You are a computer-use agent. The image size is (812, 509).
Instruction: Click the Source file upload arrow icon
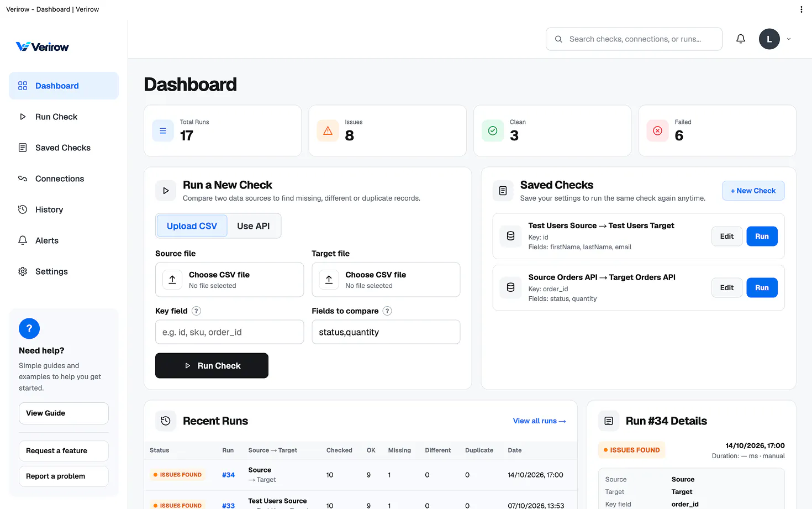[172, 280]
